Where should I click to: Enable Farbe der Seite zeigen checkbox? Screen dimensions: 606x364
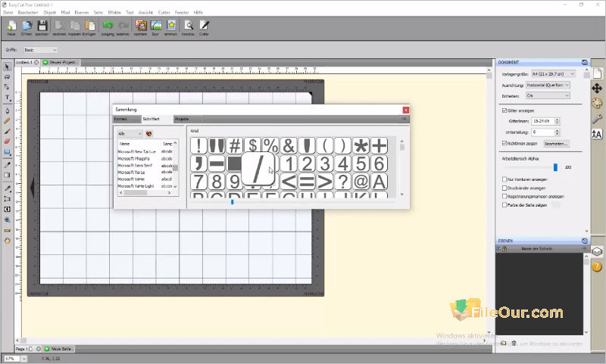pos(504,205)
